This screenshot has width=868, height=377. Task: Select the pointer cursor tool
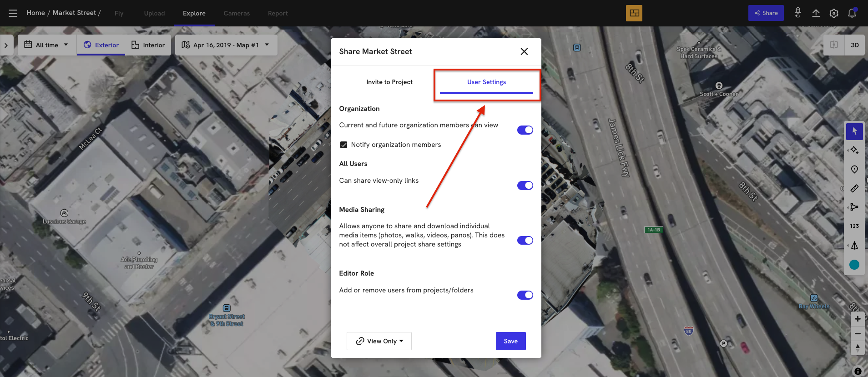click(x=854, y=131)
